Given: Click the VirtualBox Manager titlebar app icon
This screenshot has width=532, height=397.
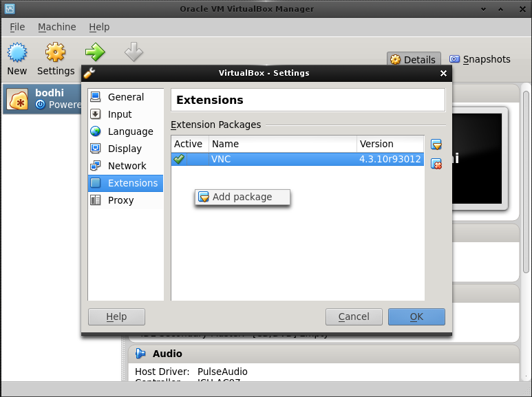Looking at the screenshot, I should [10, 9].
